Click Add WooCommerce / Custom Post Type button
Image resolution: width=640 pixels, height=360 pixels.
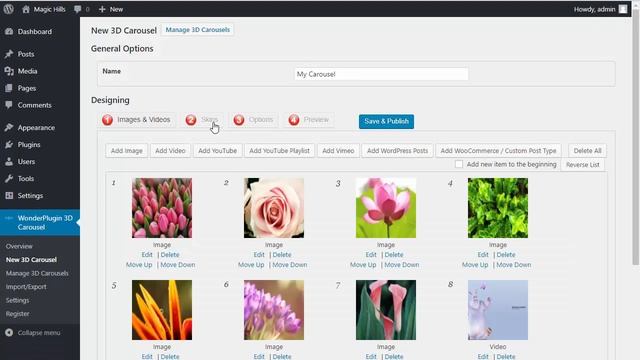(498, 151)
